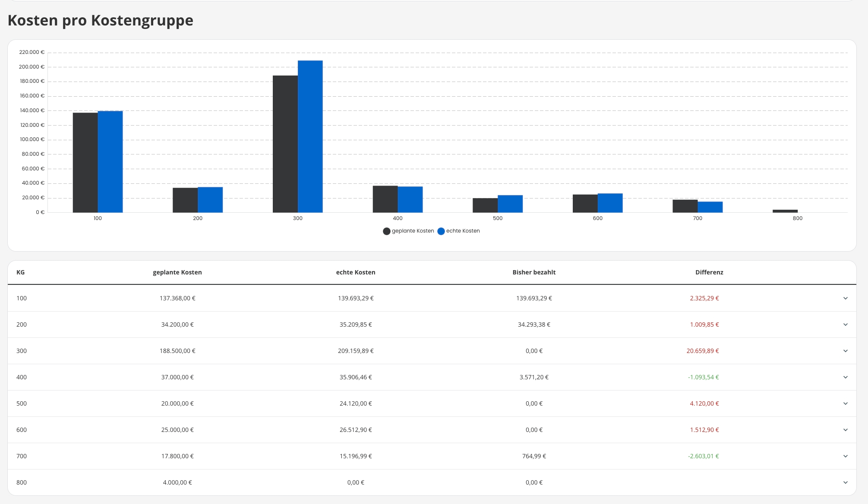868x504 pixels.
Task: Click the blue legend circle for real costs
Action: [441, 231]
